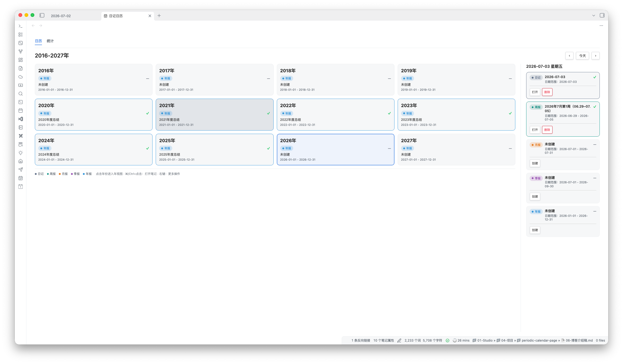Viewport: 623px width, 364px height.
Task: Open the tab list chevron dropdown
Action: tap(594, 16)
